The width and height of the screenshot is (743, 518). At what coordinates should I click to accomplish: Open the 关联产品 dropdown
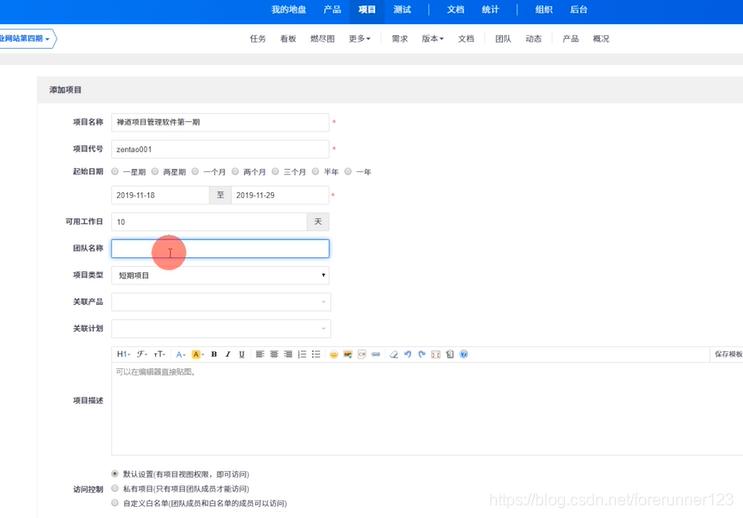pos(221,302)
